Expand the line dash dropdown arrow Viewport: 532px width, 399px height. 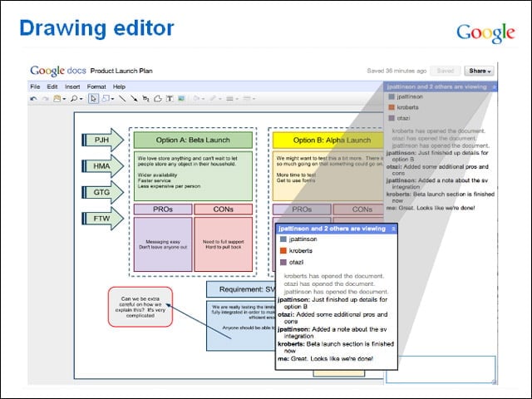tap(254, 99)
